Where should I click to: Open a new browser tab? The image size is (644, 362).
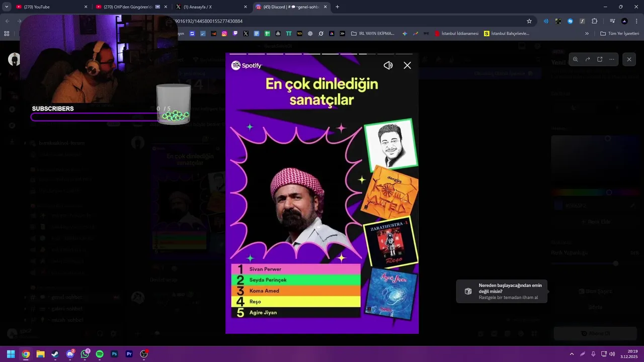pyautogui.click(x=337, y=7)
